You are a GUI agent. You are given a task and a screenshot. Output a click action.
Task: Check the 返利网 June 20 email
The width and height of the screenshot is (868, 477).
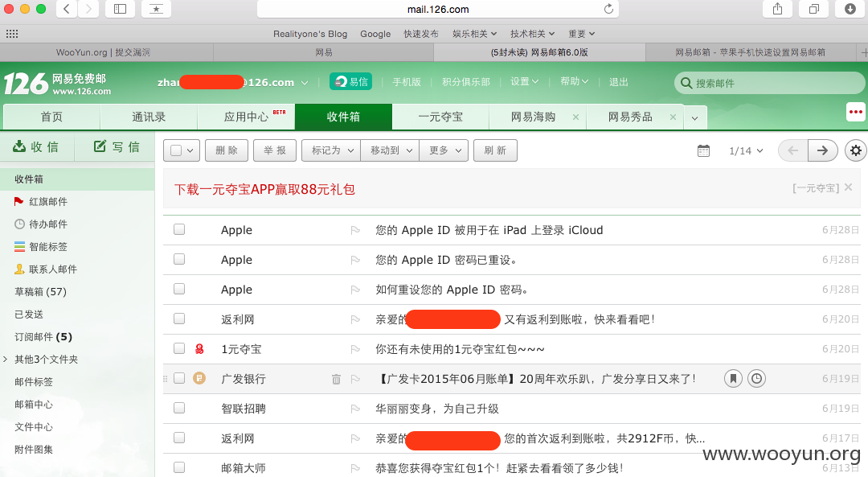(x=178, y=319)
